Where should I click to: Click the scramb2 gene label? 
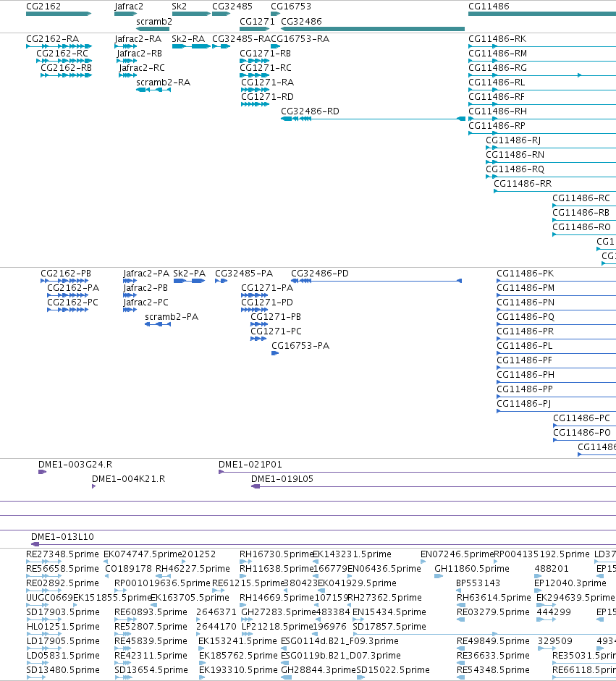coord(153,21)
